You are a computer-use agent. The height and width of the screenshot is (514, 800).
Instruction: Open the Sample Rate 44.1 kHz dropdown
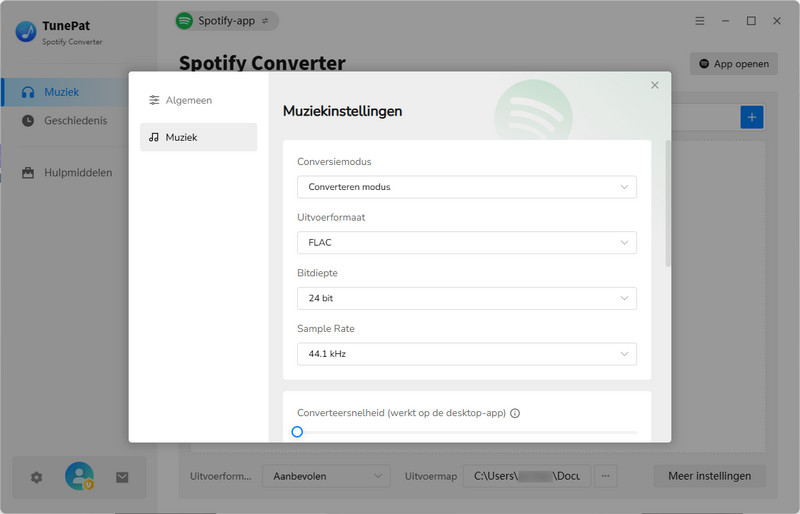point(466,354)
